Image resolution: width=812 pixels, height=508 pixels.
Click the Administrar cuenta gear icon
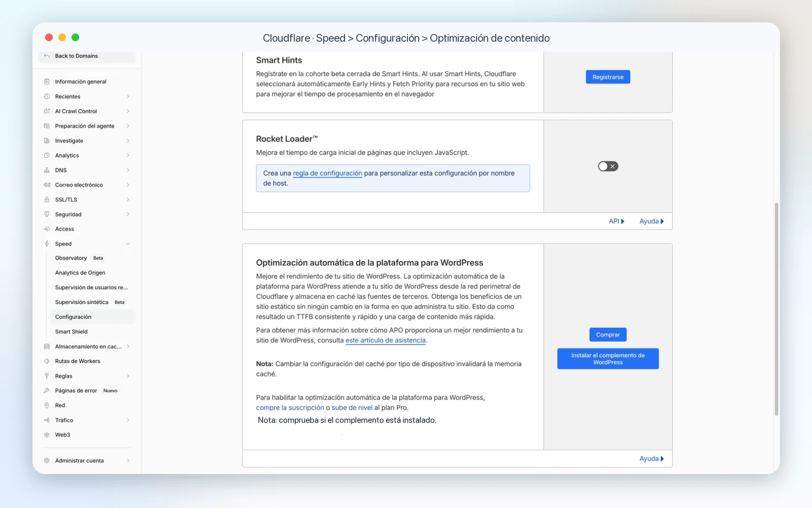point(47,461)
